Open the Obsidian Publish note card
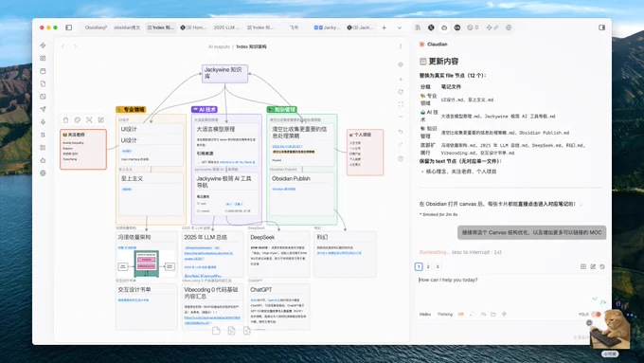Screen dimensions: 644x363 (x=302, y=193)
